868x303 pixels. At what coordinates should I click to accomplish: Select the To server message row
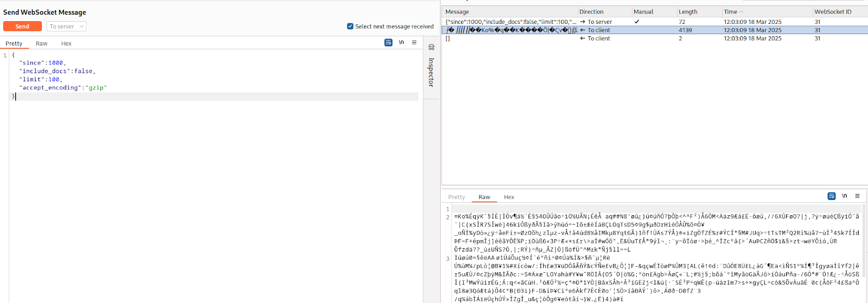tap(655, 22)
